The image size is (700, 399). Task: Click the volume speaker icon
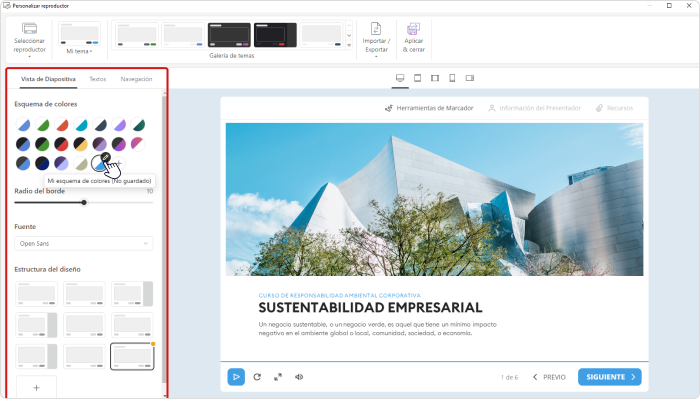(x=299, y=377)
